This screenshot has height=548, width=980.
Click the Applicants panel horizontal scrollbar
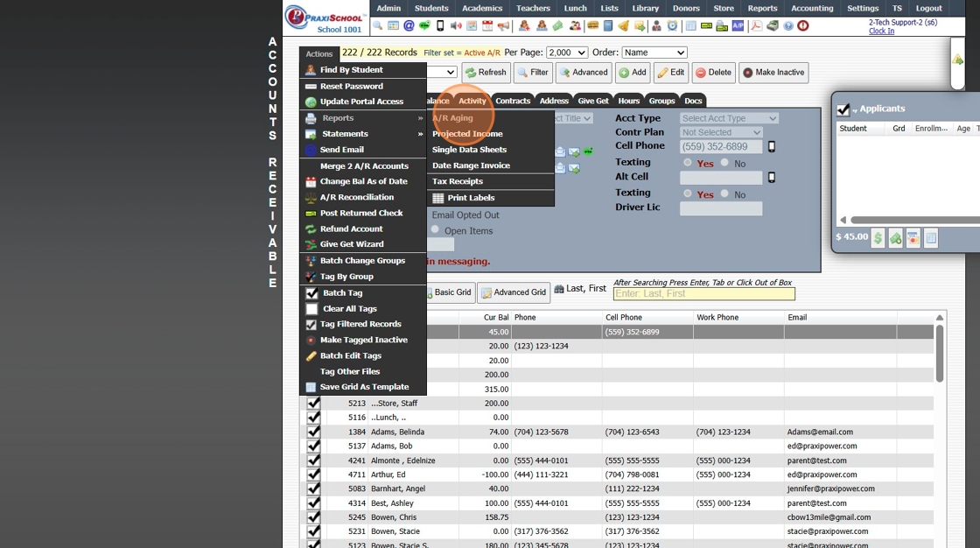[x=914, y=220]
